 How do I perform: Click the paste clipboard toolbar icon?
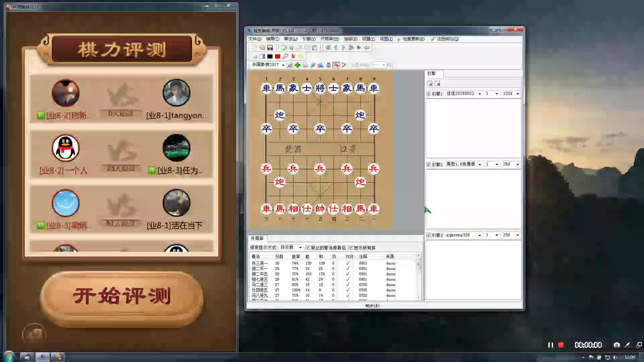315,48
